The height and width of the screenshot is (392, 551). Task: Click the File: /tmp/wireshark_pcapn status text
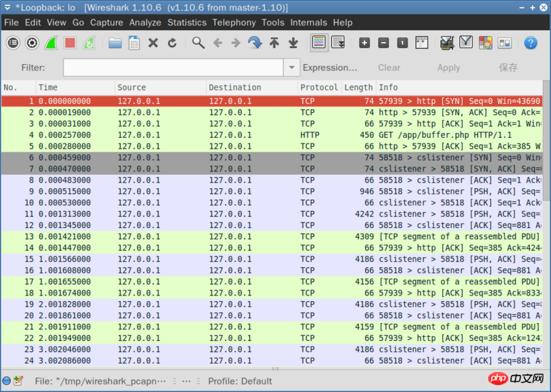pyautogui.click(x=100, y=381)
